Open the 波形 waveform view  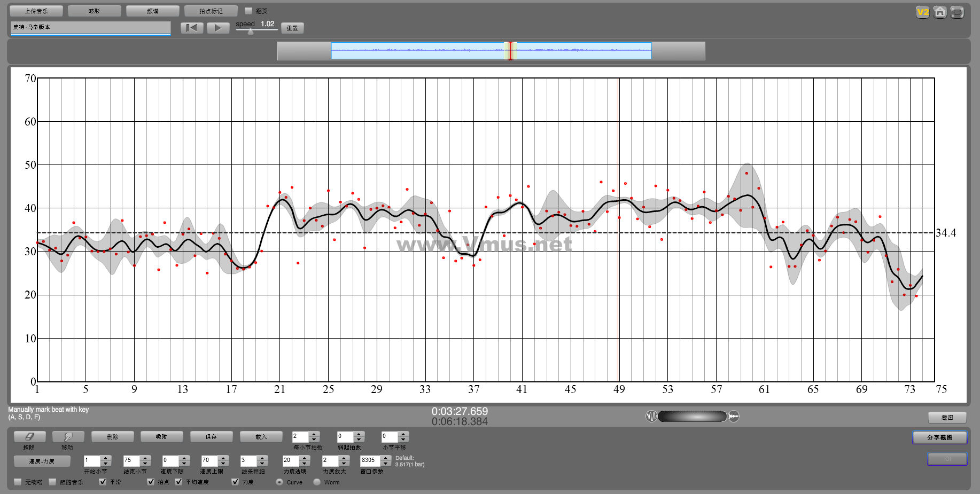(x=94, y=11)
